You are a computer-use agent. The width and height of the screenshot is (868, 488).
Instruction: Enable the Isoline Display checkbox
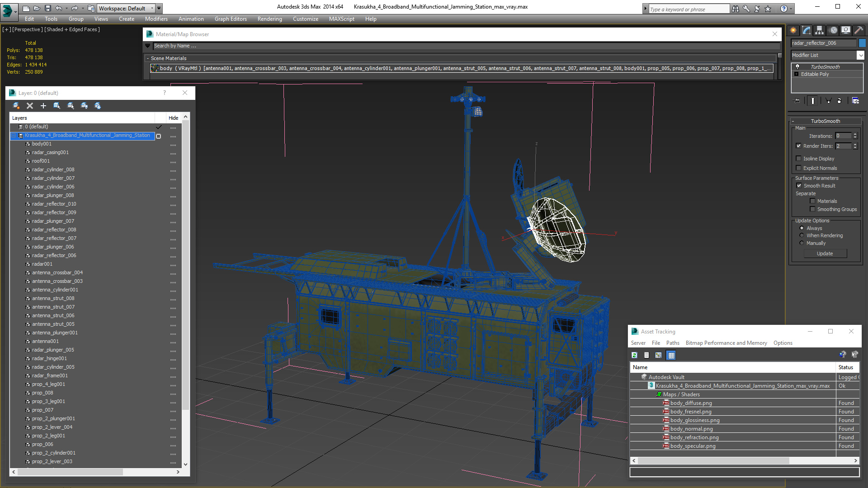pos(798,159)
